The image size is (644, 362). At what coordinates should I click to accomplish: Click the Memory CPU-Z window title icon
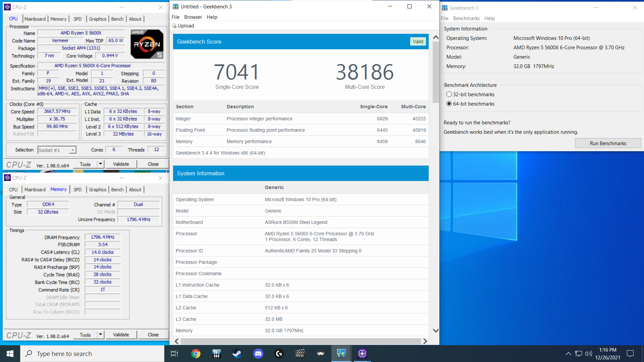pyautogui.click(x=7, y=178)
